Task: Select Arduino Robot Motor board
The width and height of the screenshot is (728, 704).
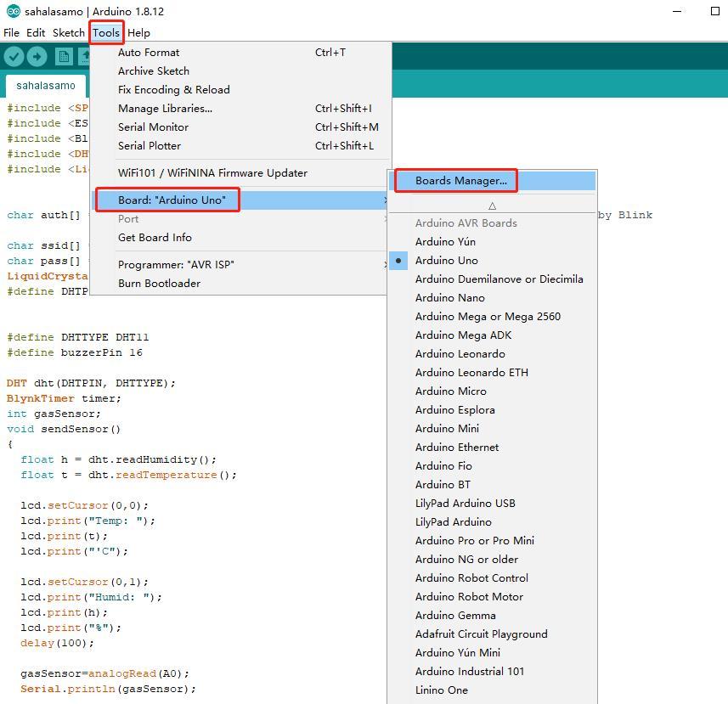Action: click(492, 597)
